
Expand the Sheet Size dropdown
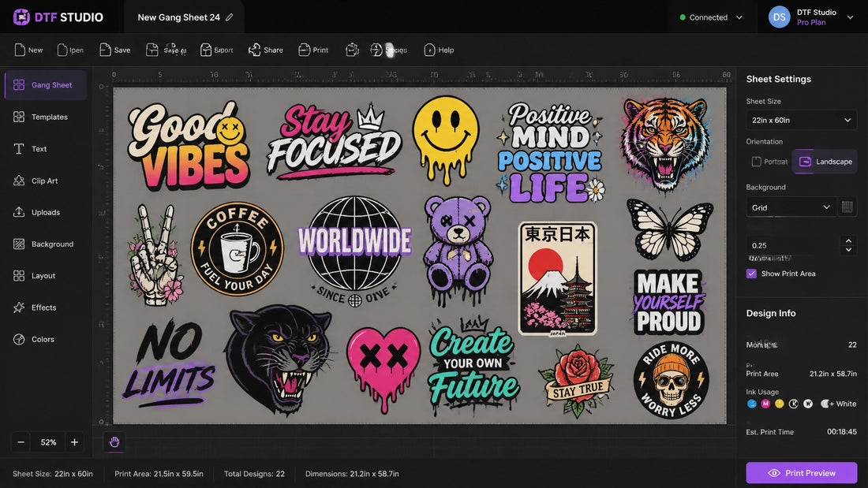(x=801, y=120)
